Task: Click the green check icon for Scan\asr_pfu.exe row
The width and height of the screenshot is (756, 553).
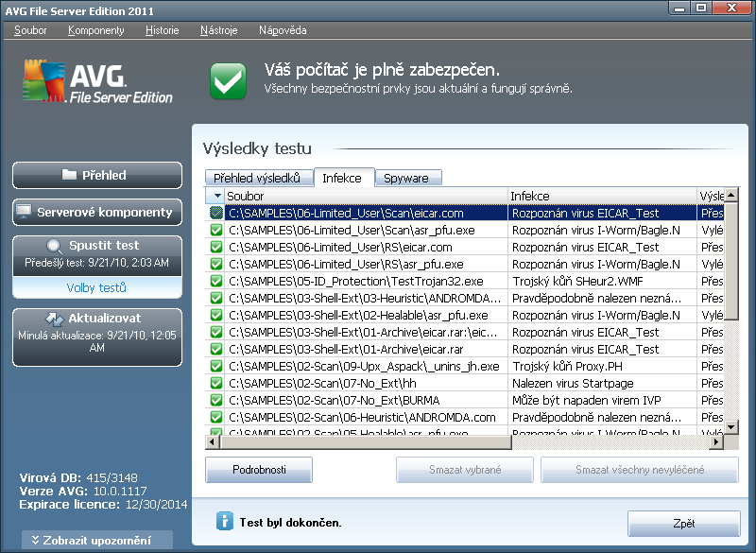Action: point(216,230)
